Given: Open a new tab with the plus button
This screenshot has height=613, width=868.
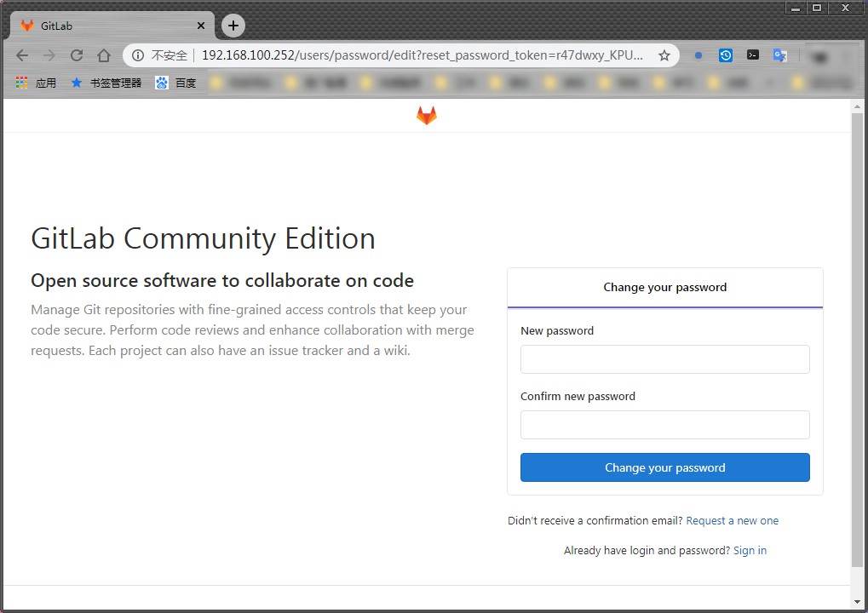Looking at the screenshot, I should click(233, 26).
